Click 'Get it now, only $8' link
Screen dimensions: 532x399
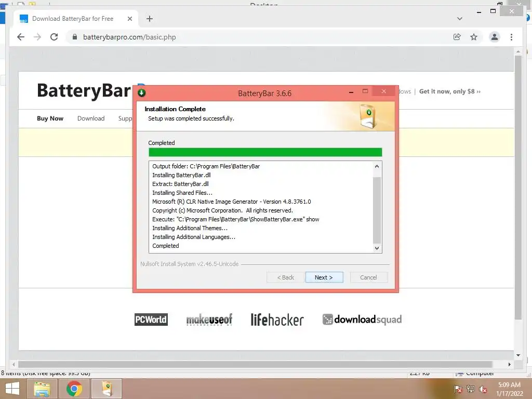(x=450, y=91)
